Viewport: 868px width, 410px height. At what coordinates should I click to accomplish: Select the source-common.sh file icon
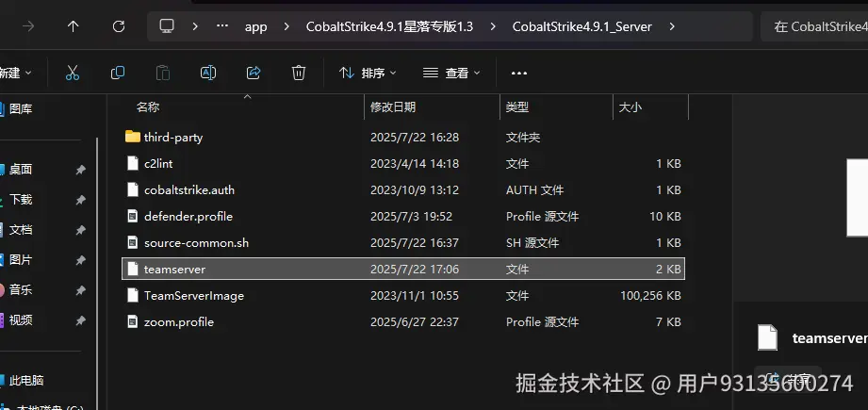click(x=132, y=242)
